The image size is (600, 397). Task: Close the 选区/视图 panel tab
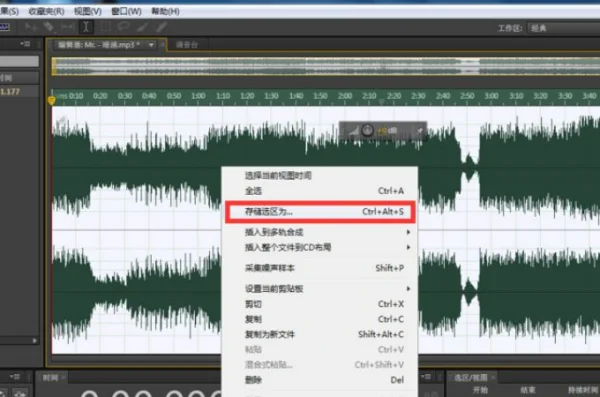point(493,378)
